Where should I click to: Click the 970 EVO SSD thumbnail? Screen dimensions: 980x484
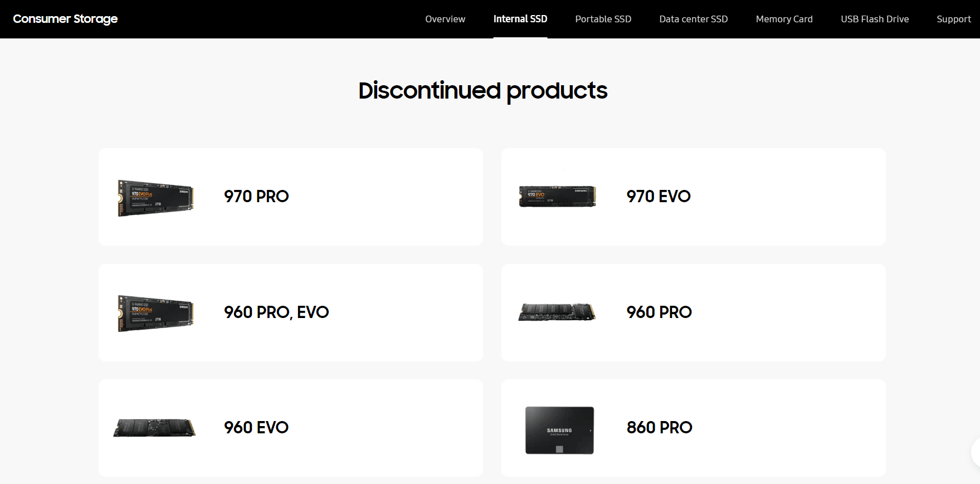tap(557, 197)
